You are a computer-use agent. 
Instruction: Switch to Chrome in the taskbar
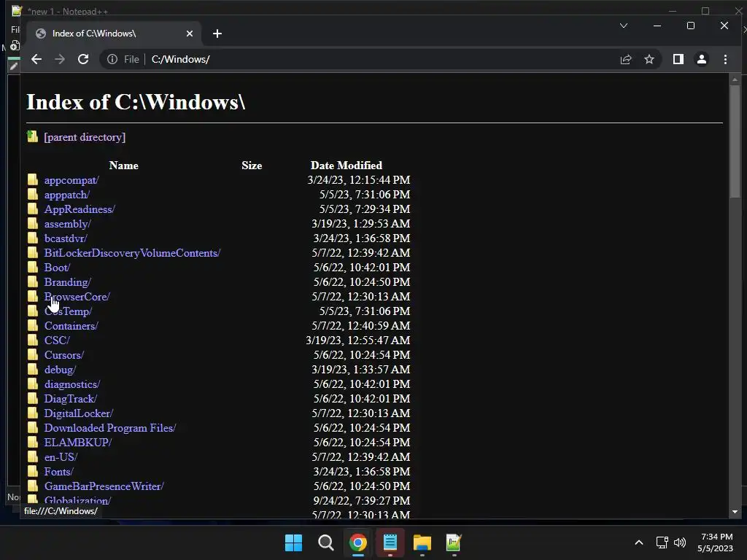357,542
